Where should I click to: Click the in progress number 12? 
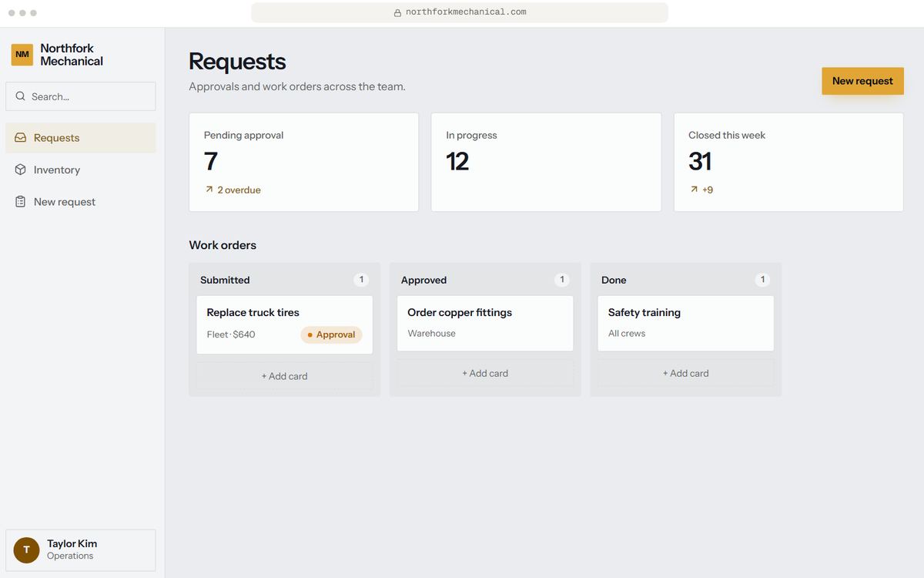(x=457, y=161)
